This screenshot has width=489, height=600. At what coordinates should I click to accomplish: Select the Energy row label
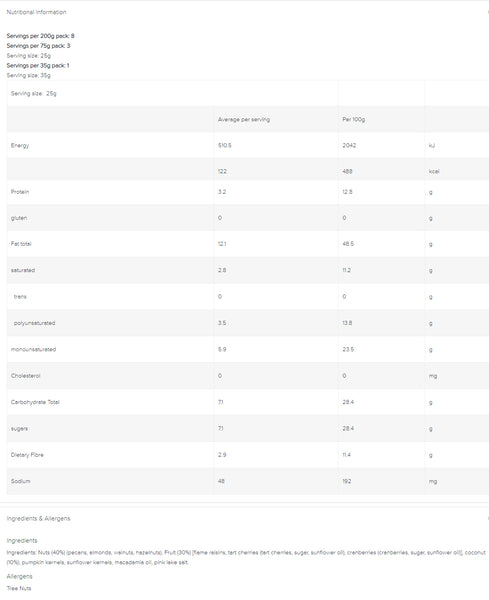pos(20,145)
